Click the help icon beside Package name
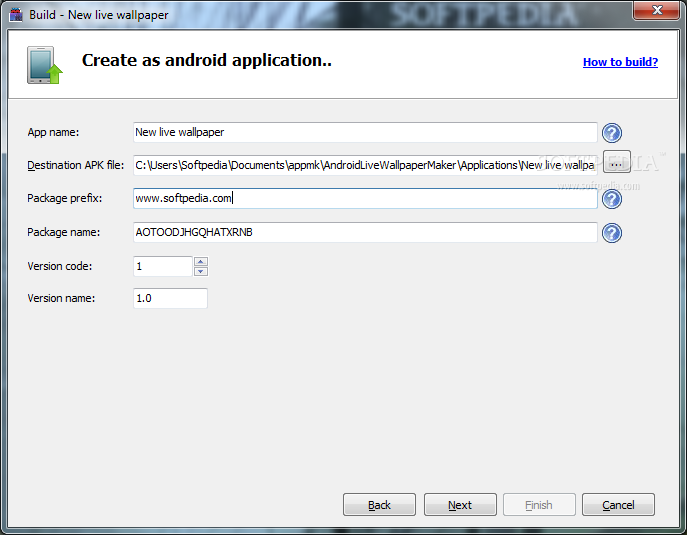This screenshot has height=535, width=687. [x=612, y=233]
